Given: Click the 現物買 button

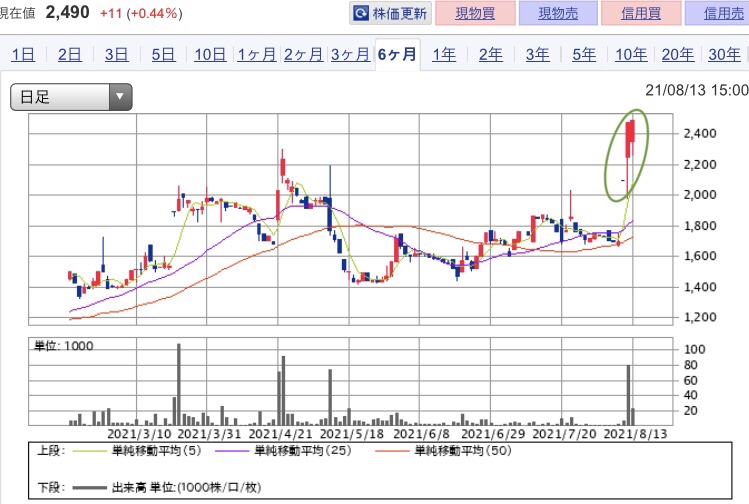Looking at the screenshot, I should coord(475,13).
